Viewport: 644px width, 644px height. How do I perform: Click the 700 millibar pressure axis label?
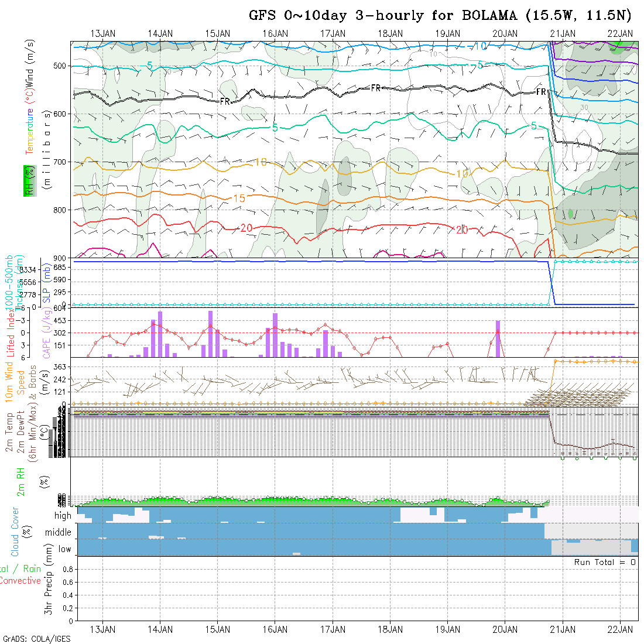(x=61, y=162)
